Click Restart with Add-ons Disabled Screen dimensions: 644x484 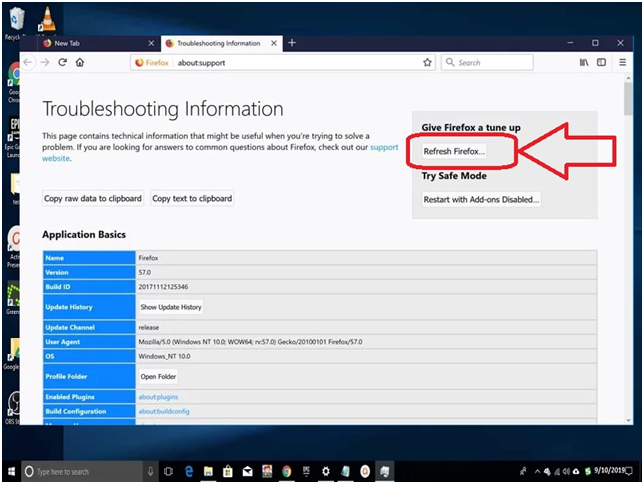(x=481, y=199)
